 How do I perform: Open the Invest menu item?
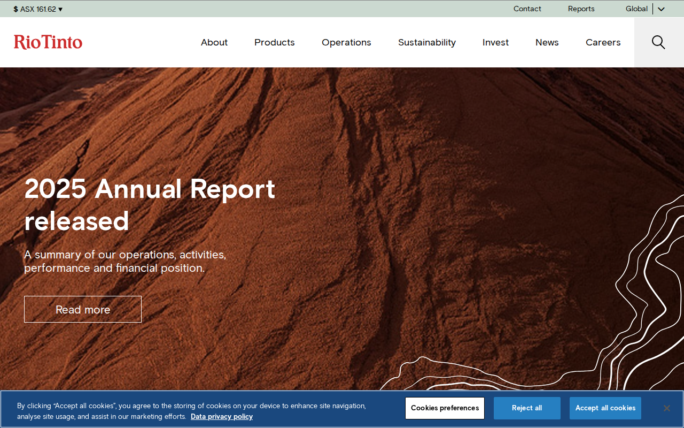[495, 42]
